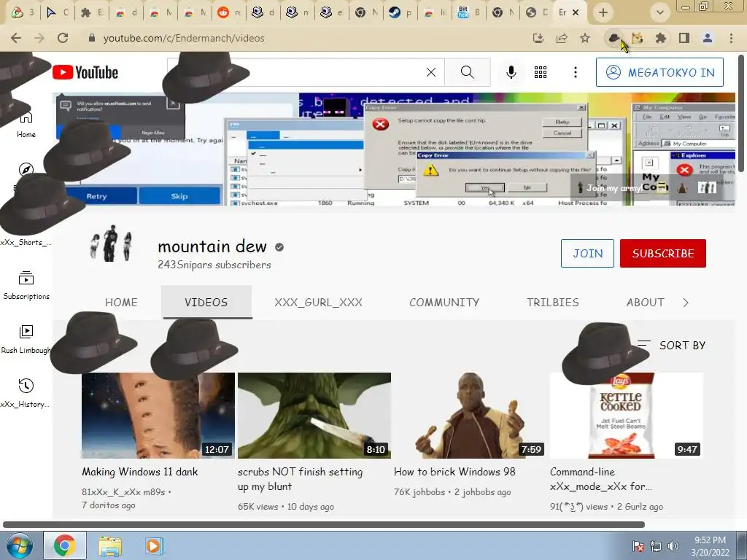Screen dimensions: 747x560
Task: Click the horizontal page scrollbar
Action: [324, 524]
